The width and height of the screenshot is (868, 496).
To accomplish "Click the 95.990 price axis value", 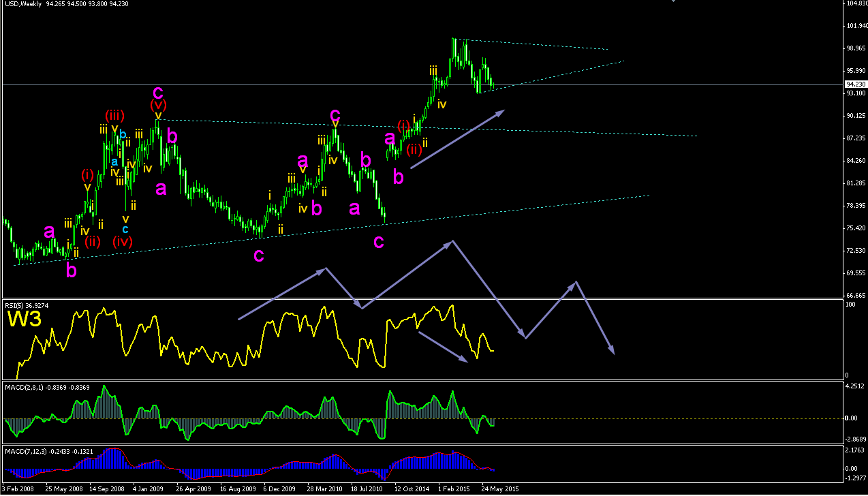I will (855, 71).
